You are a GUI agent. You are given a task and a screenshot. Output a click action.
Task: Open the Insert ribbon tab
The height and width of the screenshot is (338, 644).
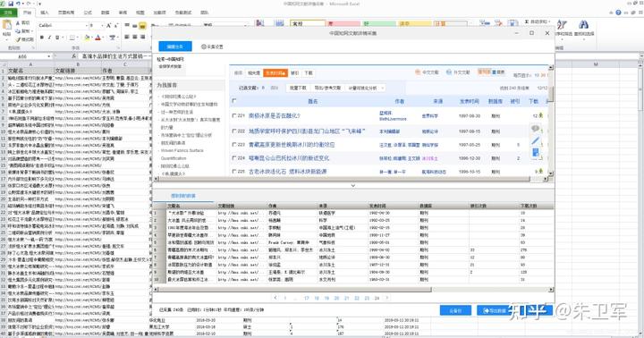pos(45,13)
